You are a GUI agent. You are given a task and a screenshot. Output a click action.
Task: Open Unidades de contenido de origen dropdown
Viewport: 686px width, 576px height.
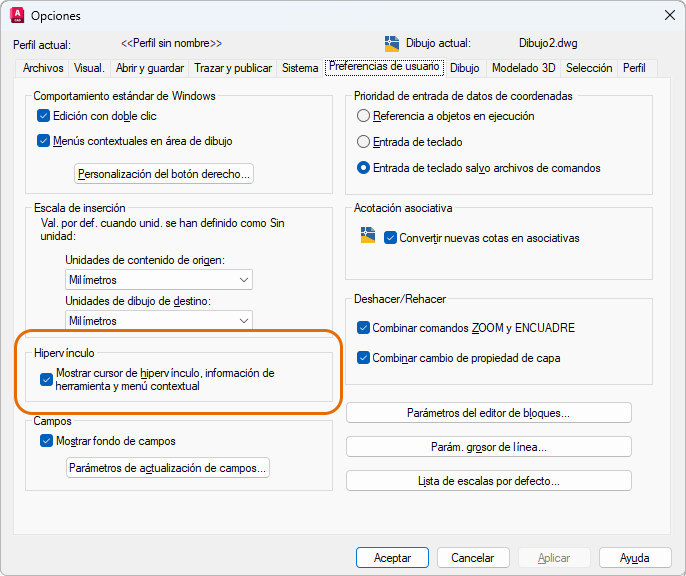click(158, 280)
